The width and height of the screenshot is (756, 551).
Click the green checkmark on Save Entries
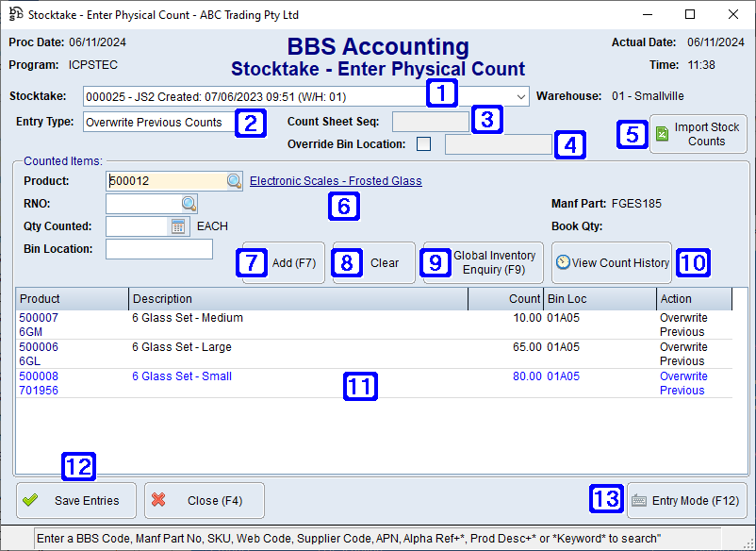(31, 500)
